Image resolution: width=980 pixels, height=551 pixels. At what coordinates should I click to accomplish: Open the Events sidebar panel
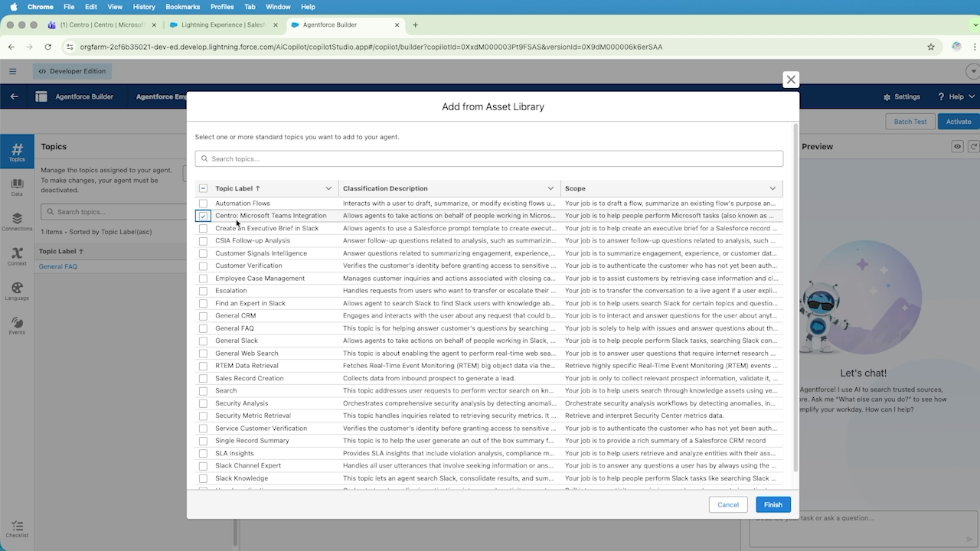point(17,325)
